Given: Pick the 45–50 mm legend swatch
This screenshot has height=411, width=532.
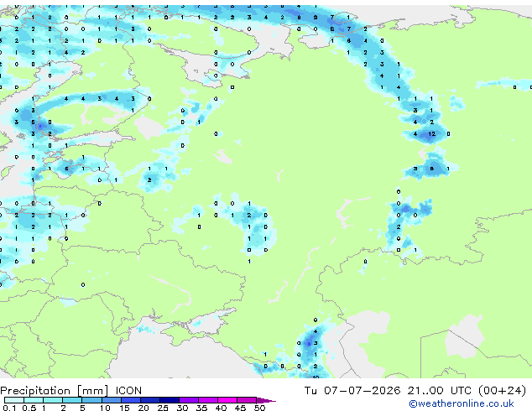Looking at the screenshot, I should (x=247, y=400).
